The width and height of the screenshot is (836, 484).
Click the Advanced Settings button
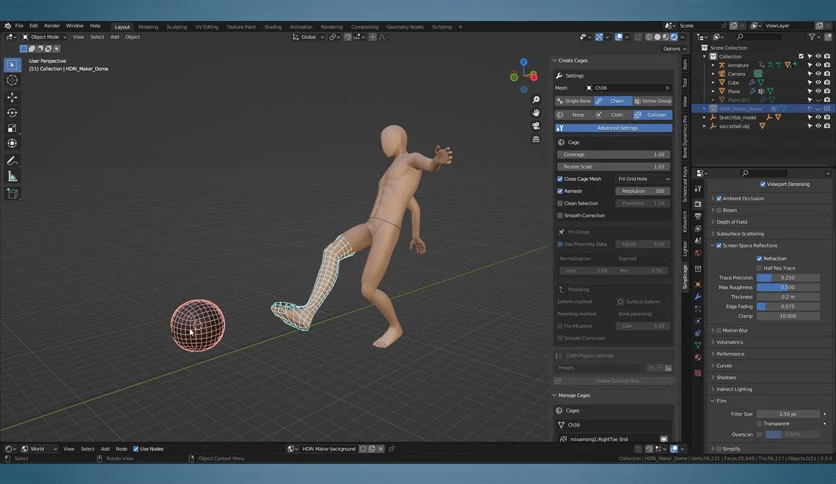[x=614, y=128]
